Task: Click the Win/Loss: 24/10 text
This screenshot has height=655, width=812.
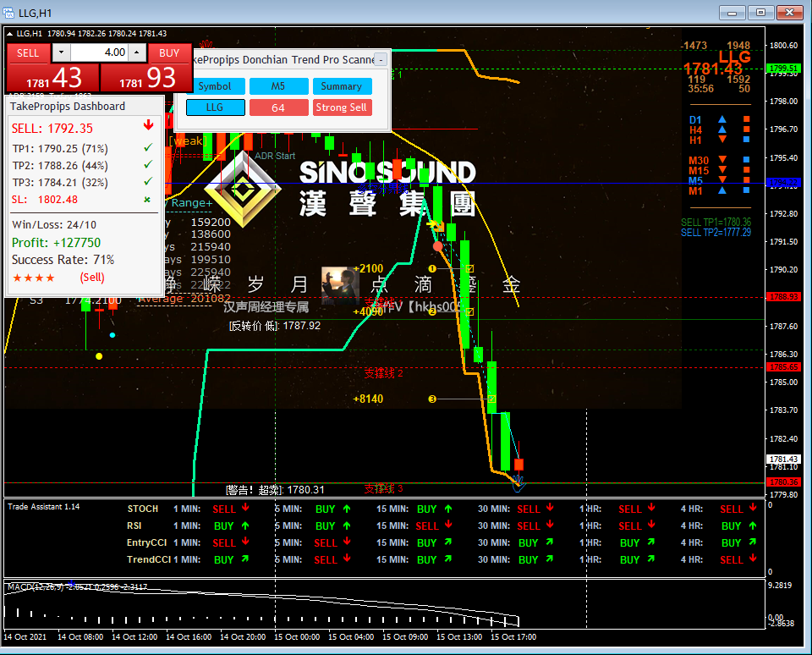Action: tap(54, 225)
